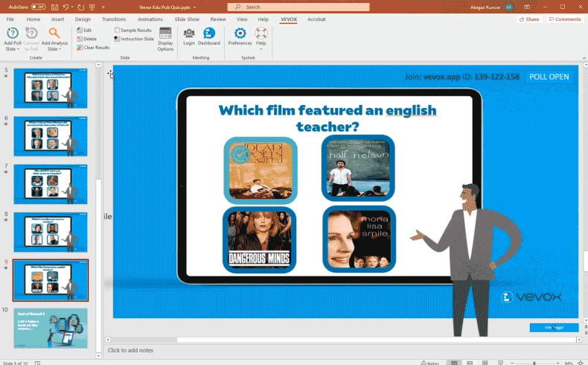Click the ribbon display options icon
Viewport: 588px width, 365px height.
coord(527,7)
